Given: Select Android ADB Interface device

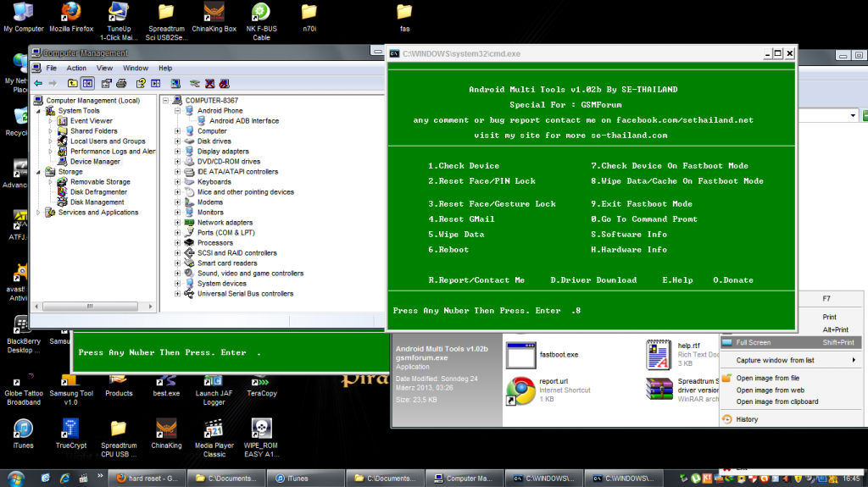Looking at the screenshot, I should pyautogui.click(x=244, y=120).
